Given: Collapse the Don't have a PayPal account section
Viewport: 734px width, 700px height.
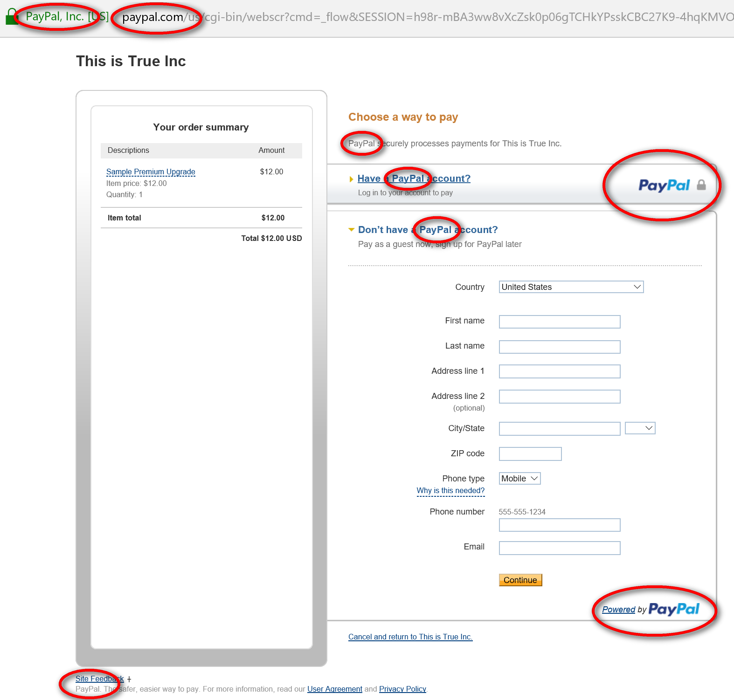Looking at the screenshot, I should pos(427,230).
